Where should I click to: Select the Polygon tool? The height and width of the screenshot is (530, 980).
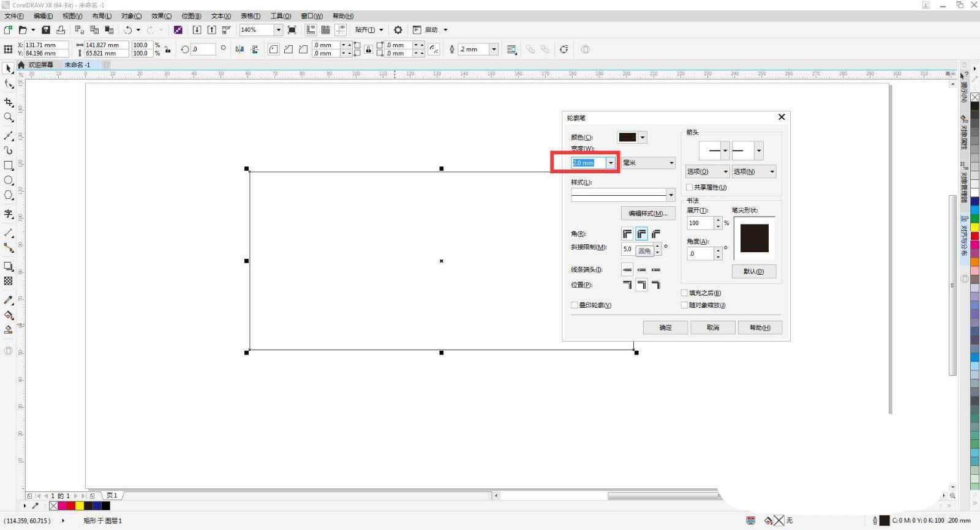(x=9, y=195)
